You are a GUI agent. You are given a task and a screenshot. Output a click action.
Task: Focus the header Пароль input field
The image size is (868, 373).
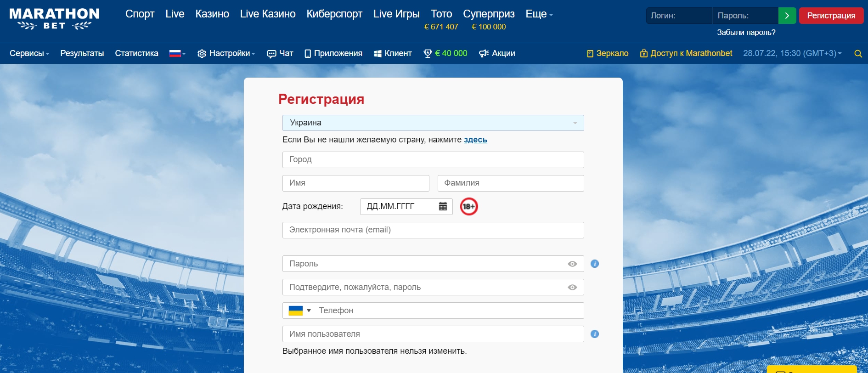[745, 16]
